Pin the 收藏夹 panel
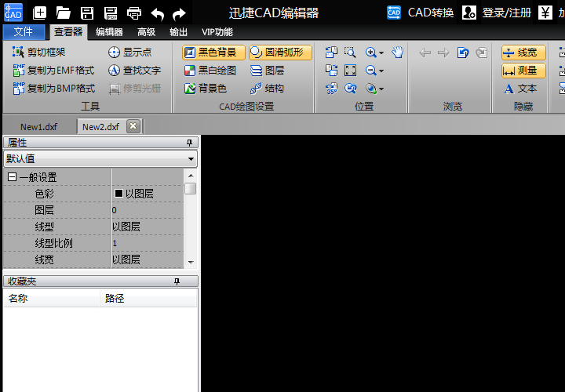Screen dimensions: 565x392 tap(177, 281)
